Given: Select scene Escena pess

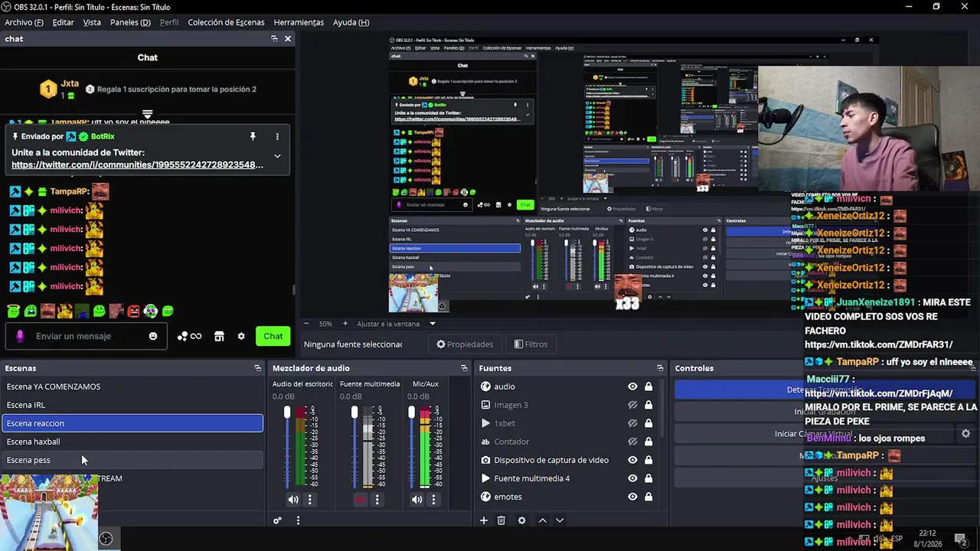Looking at the screenshot, I should (x=132, y=460).
